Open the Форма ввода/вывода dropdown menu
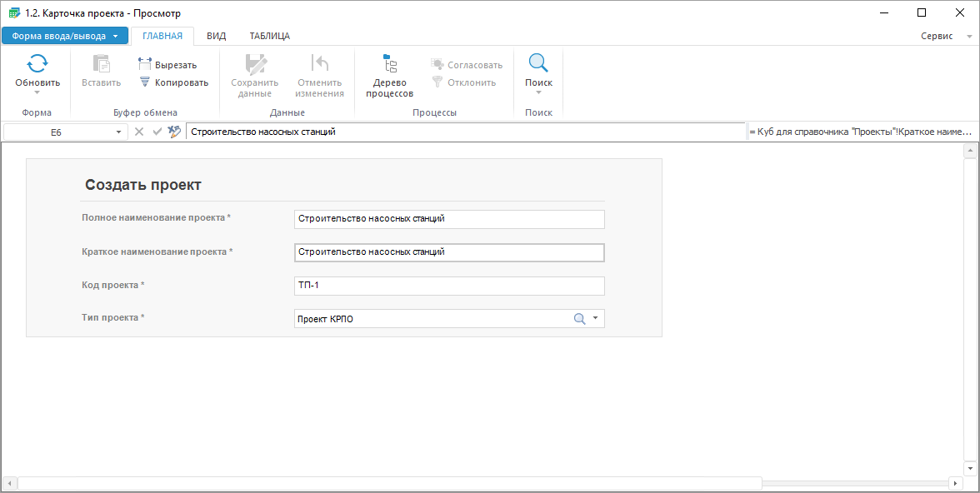Viewport: 980px width, 493px height. (x=65, y=36)
